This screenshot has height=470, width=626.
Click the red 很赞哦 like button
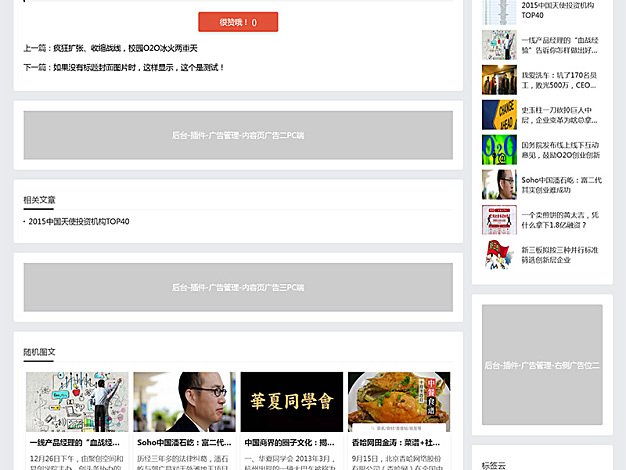point(238,22)
